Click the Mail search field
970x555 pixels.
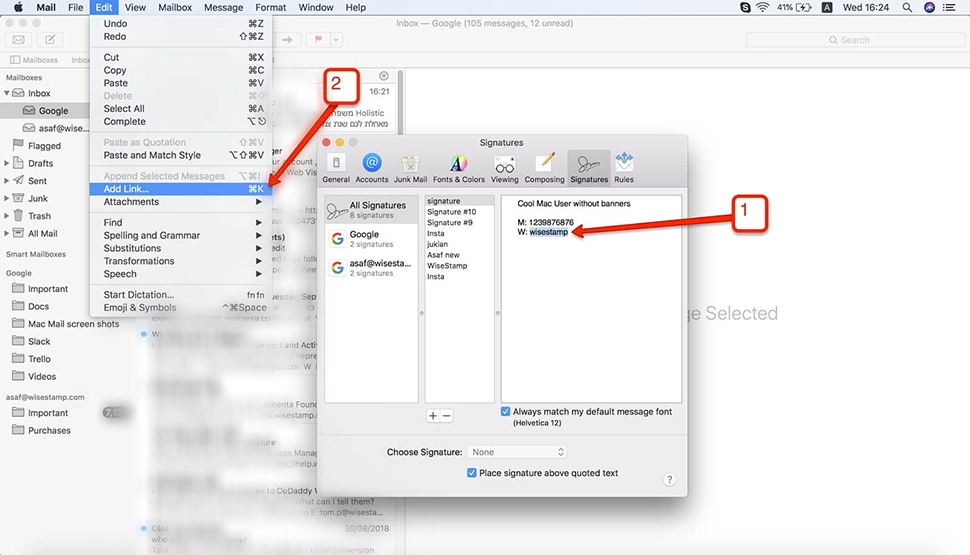(855, 40)
